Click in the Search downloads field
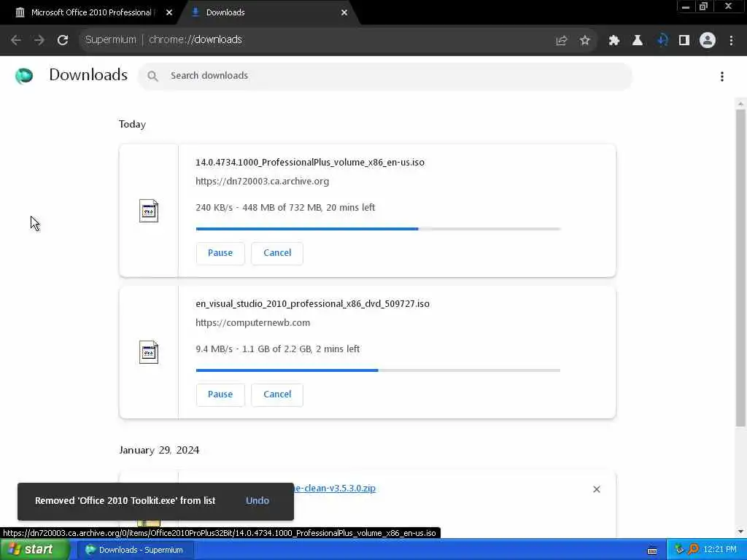747x560 pixels. pyautogui.click(x=385, y=76)
